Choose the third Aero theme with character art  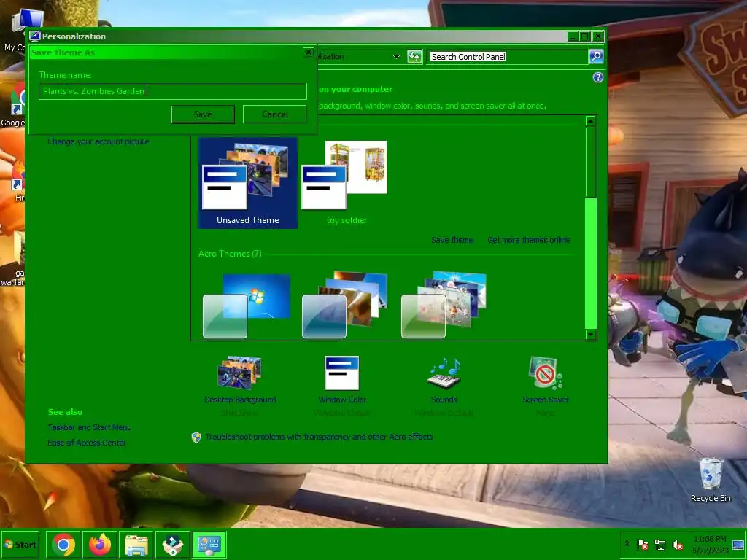point(444,305)
